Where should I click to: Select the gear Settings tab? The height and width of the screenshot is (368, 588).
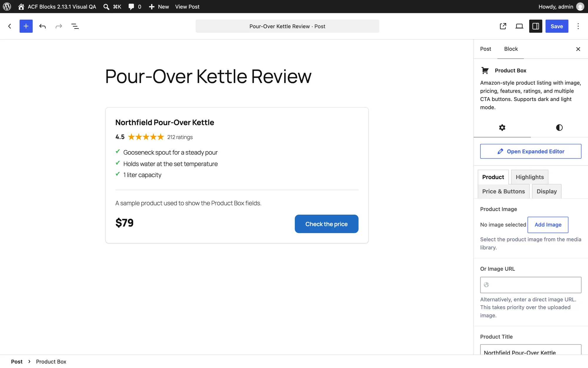[x=502, y=127]
